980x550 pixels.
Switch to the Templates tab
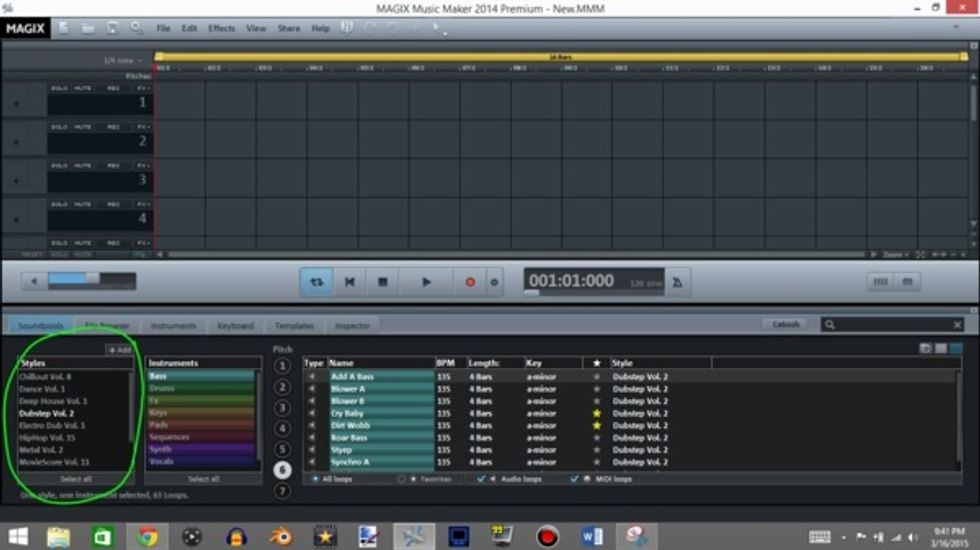click(294, 326)
